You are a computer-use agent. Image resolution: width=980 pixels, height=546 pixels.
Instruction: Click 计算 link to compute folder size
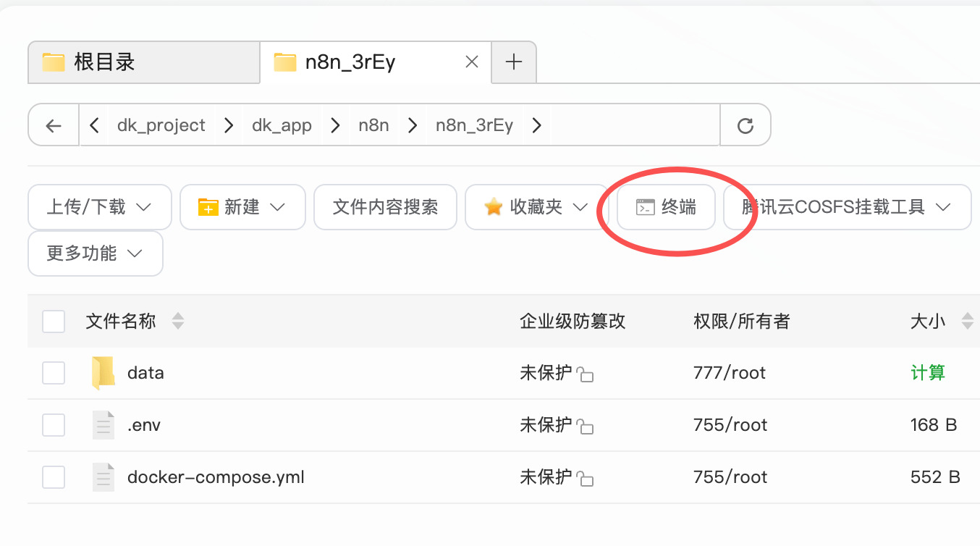928,373
